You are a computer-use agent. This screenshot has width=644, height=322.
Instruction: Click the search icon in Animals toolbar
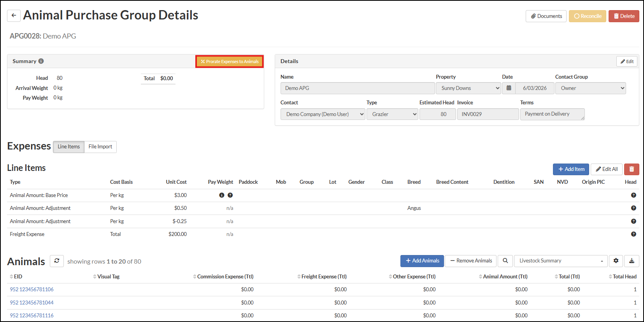505,261
